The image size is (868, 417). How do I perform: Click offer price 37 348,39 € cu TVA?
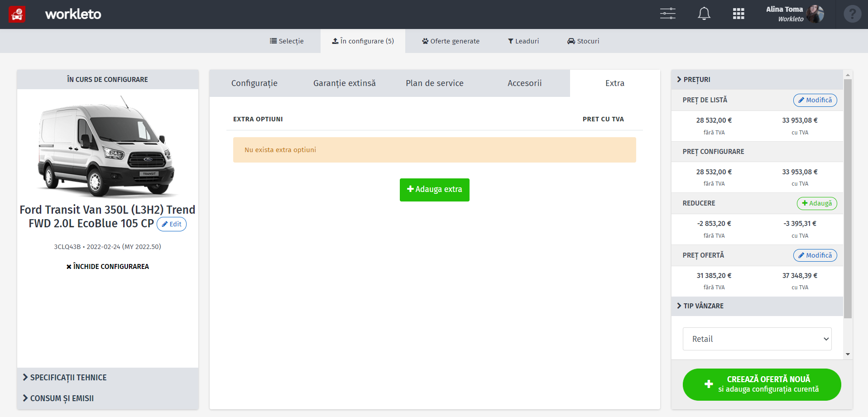[800, 276]
